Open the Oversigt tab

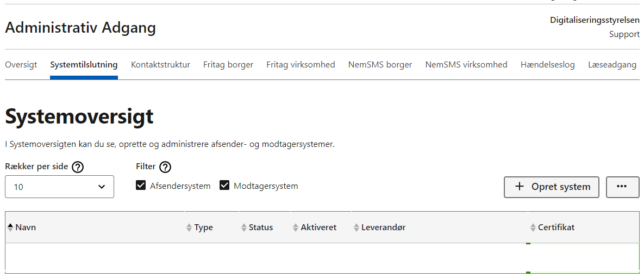(x=21, y=65)
